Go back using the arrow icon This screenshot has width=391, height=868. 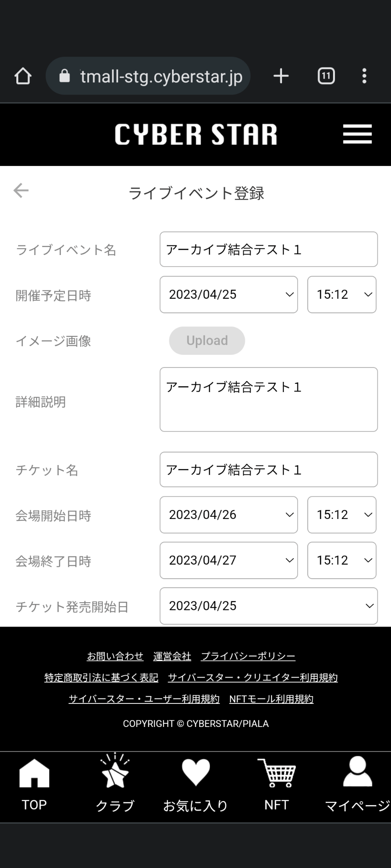tap(21, 191)
